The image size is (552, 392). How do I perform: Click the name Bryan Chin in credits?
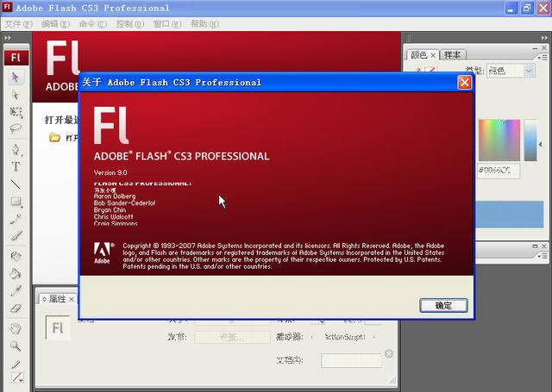coord(110,210)
